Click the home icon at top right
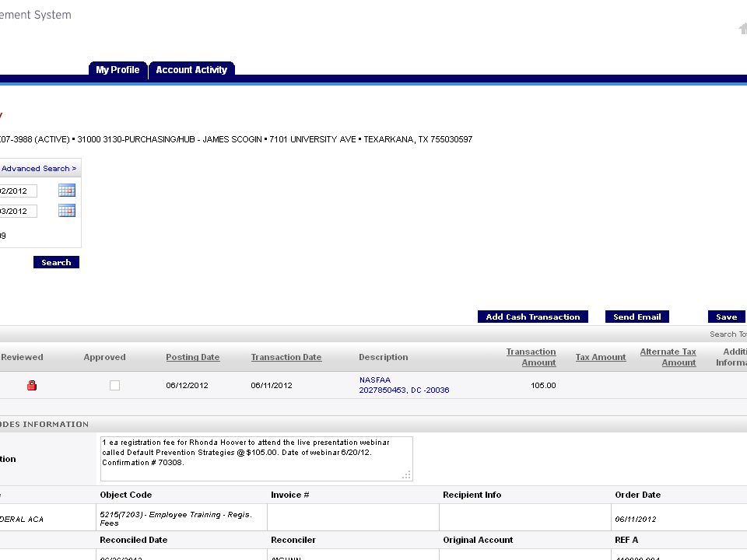The width and height of the screenshot is (747, 560). pyautogui.click(x=742, y=29)
